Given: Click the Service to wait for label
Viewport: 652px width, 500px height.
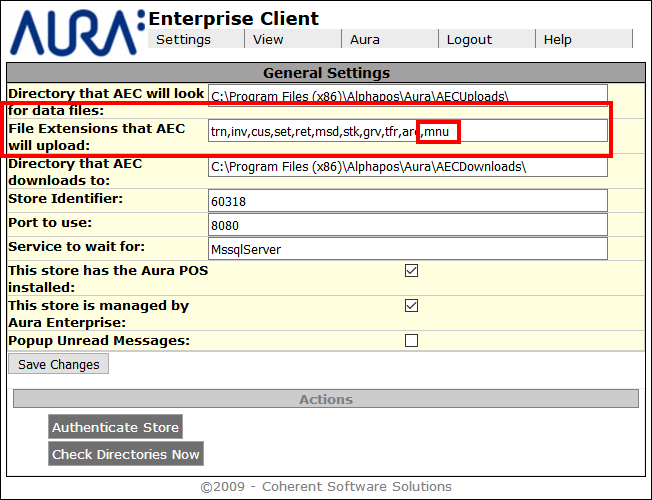Looking at the screenshot, I should click(77, 247).
